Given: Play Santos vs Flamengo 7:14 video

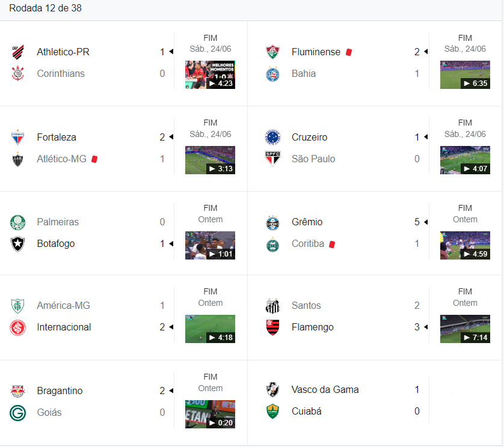Looking at the screenshot, I should pos(465,329).
